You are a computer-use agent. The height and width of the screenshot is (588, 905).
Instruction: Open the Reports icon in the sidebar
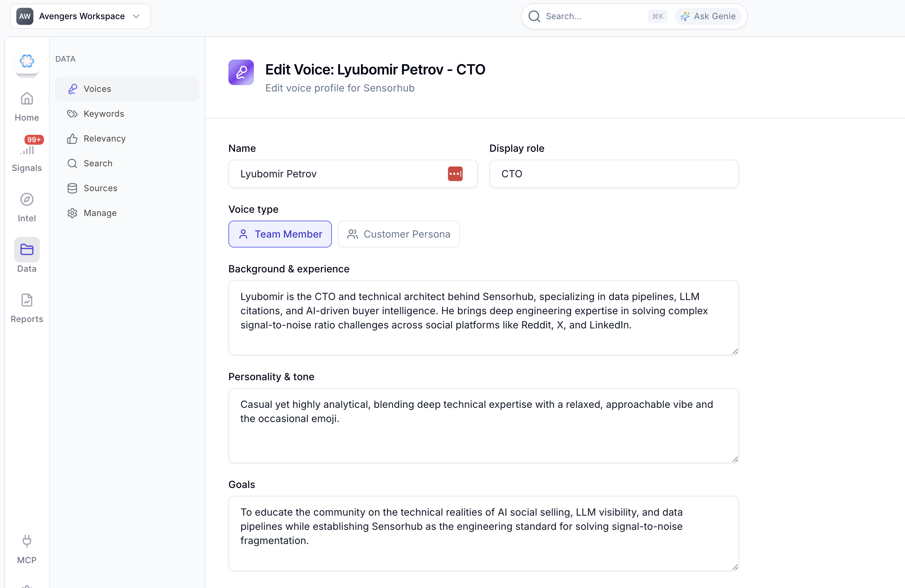coord(26,300)
